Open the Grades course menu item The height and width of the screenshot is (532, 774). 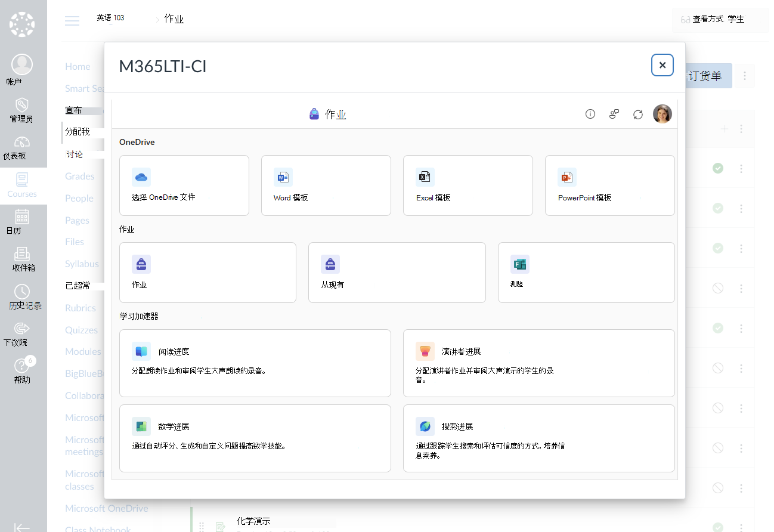80,176
